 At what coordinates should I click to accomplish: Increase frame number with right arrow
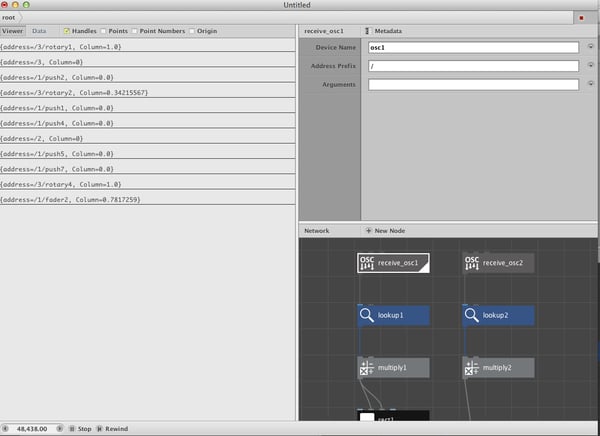coord(59,428)
